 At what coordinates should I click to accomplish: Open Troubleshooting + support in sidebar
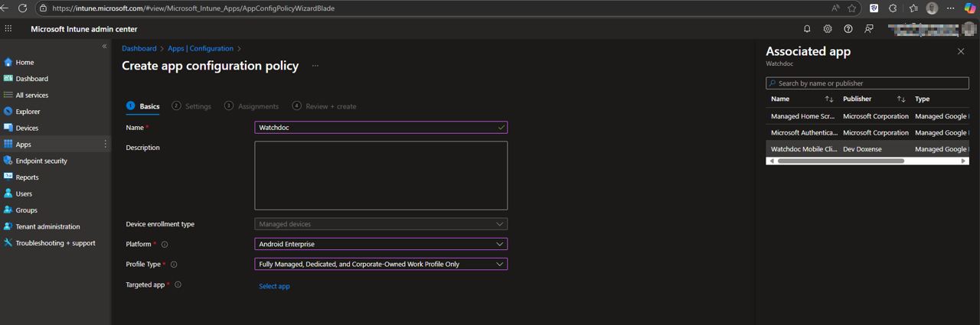tap(55, 243)
